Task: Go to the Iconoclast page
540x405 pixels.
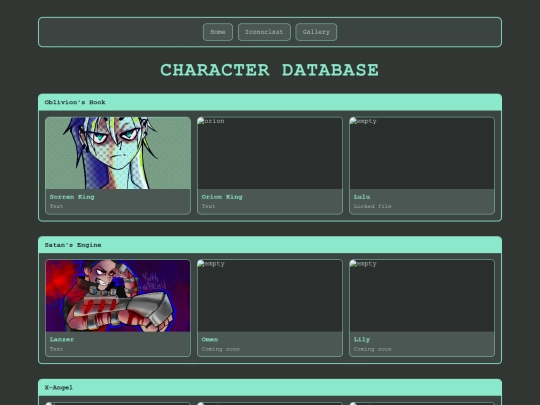Action: pyautogui.click(x=264, y=32)
